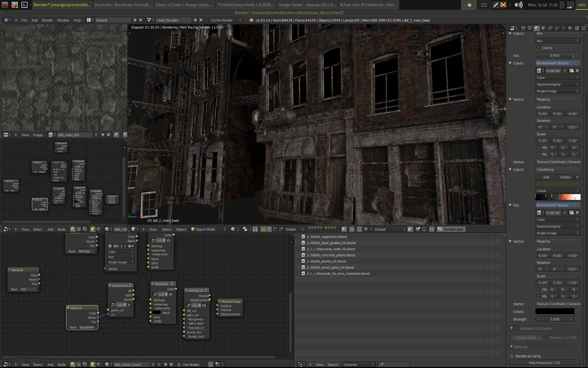The height and width of the screenshot is (368, 588).
Task: Switch to Object properties cube tab
Action: pyautogui.click(x=543, y=28)
